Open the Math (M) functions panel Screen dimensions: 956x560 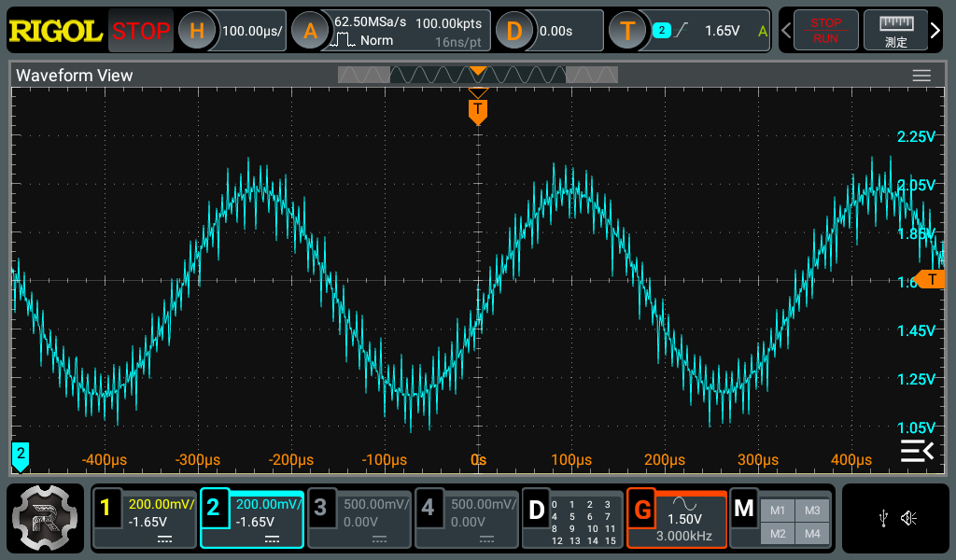744,509
